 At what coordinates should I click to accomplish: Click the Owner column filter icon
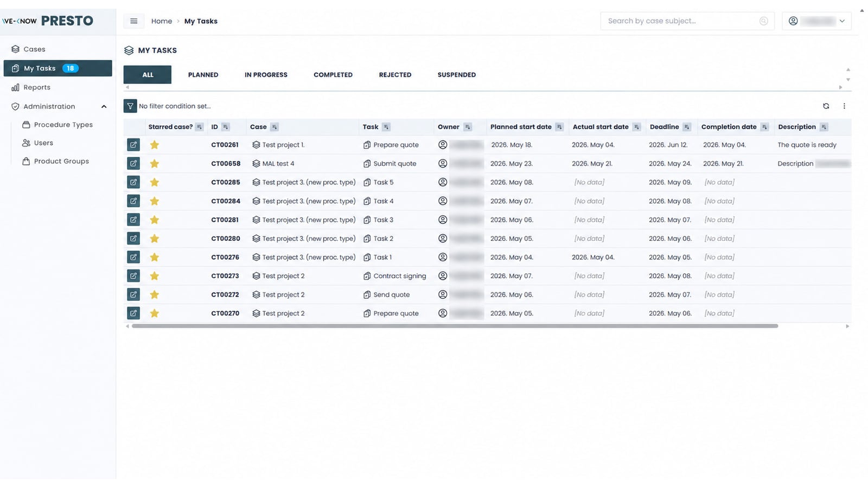click(x=468, y=127)
